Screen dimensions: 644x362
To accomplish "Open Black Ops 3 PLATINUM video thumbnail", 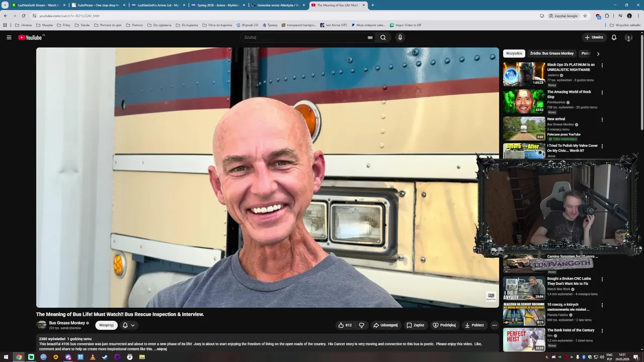I will [x=524, y=74].
